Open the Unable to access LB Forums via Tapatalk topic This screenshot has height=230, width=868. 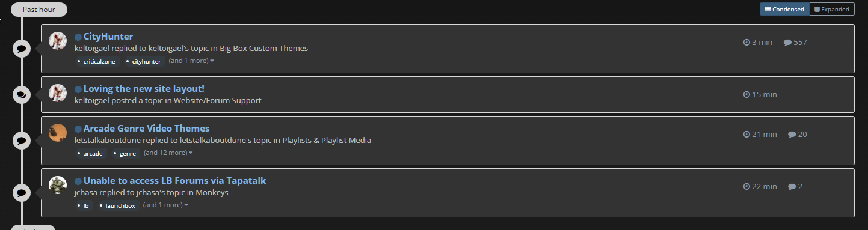(x=174, y=180)
